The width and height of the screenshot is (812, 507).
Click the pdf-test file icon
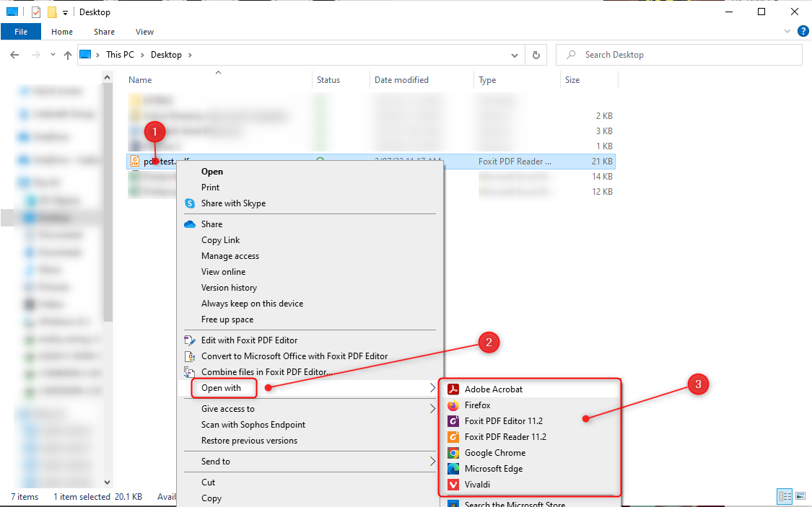tap(135, 161)
